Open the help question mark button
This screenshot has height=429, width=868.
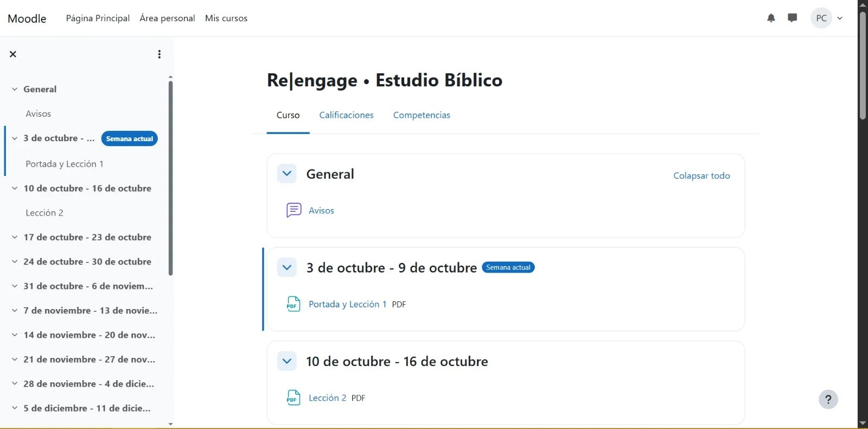828,400
